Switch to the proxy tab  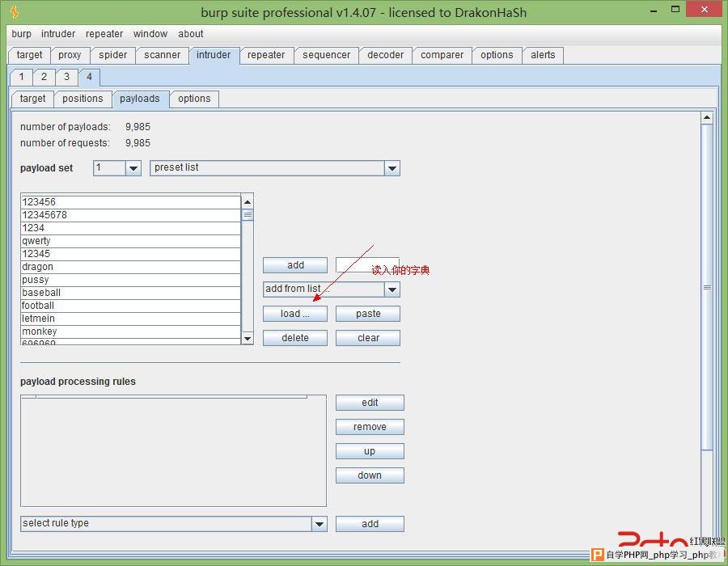70,55
